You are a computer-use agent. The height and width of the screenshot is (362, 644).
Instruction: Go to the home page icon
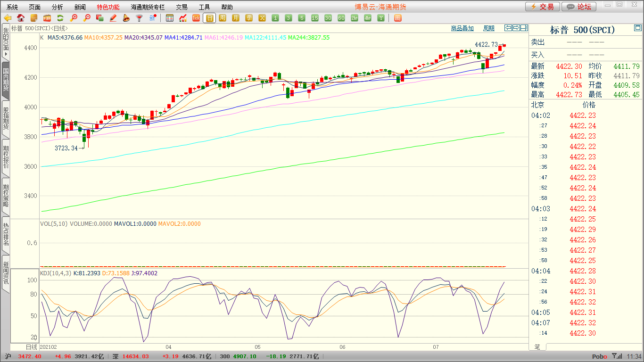click(x=21, y=18)
